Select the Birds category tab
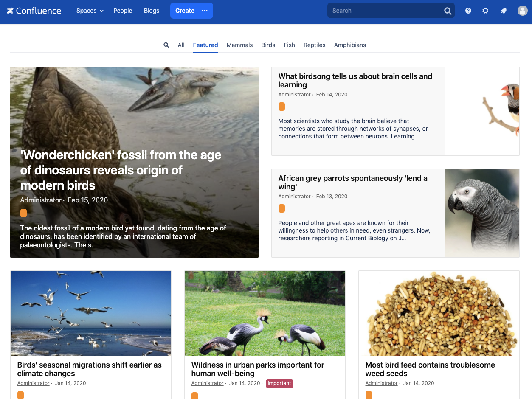The image size is (532, 399). 268,45
